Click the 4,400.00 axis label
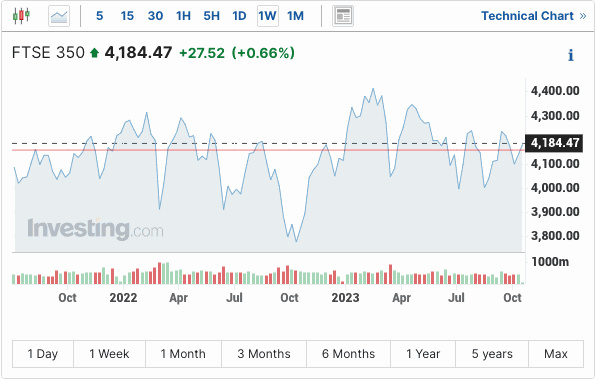 (555, 91)
